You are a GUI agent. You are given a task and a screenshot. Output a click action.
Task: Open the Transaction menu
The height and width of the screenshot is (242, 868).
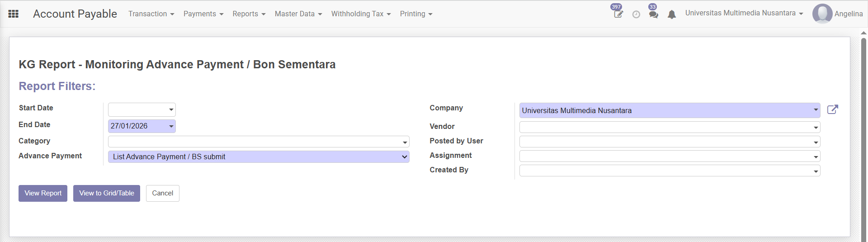(x=151, y=14)
